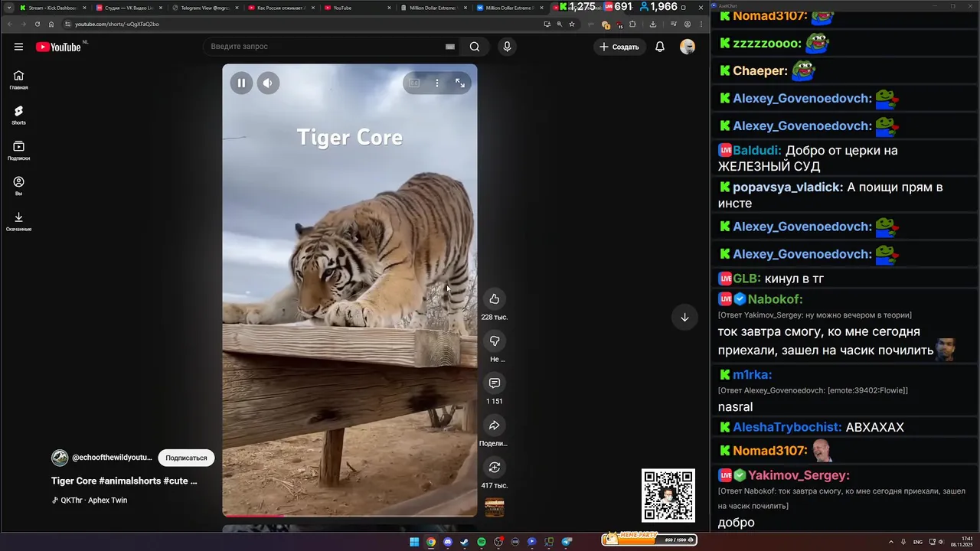Screen dimensions: 980x551
Task: Click Baldudi username in chat
Action: pyautogui.click(x=756, y=151)
